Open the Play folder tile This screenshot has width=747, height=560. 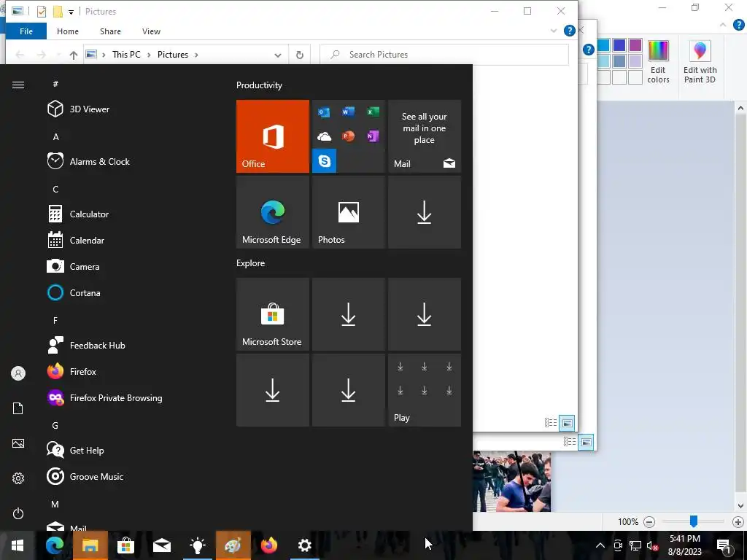[425, 390]
